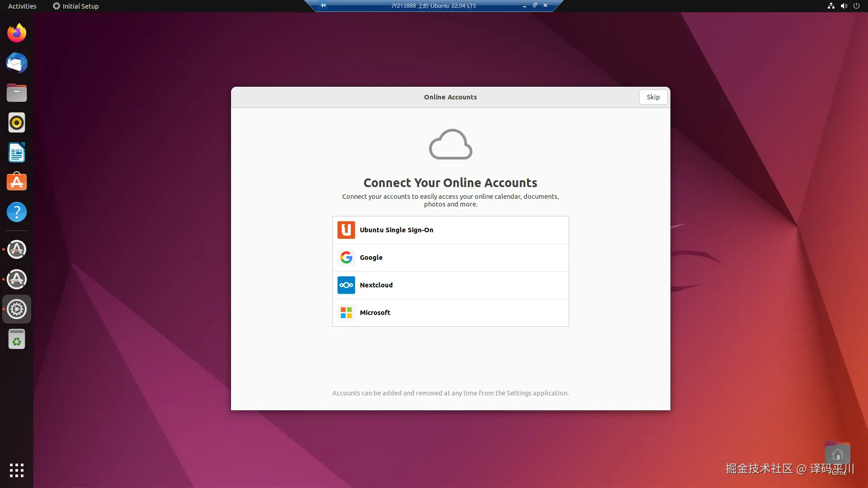
Task: Select the Nextcloud account entry
Action: tap(450, 285)
